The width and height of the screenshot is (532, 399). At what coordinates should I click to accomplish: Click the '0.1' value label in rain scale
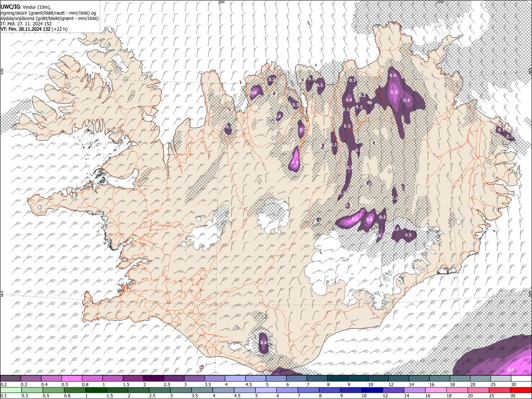[3, 396]
